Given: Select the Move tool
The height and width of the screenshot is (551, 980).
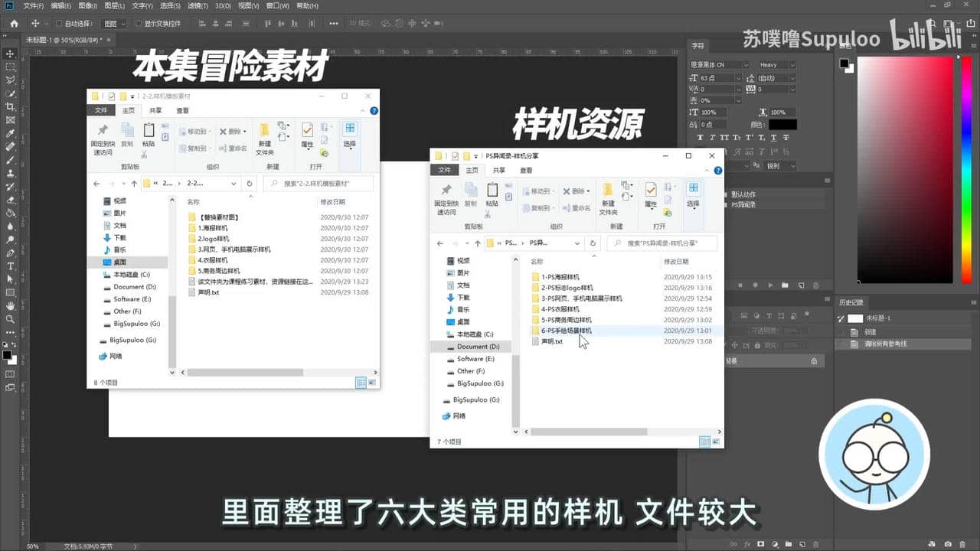Looking at the screenshot, I should (10, 55).
